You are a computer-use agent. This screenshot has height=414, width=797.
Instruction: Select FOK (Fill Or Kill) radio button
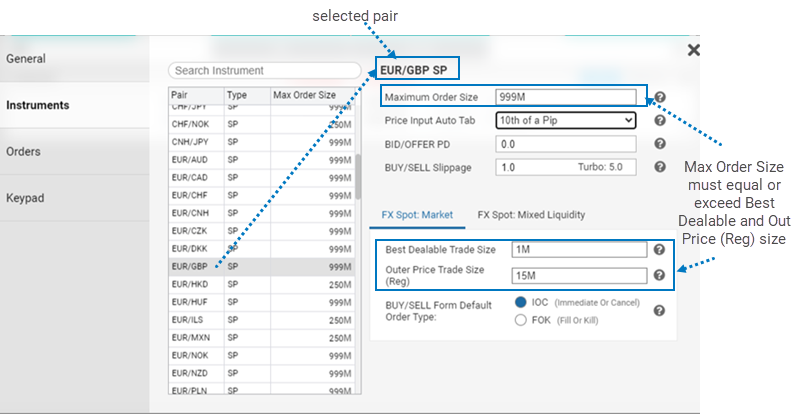tap(521, 320)
